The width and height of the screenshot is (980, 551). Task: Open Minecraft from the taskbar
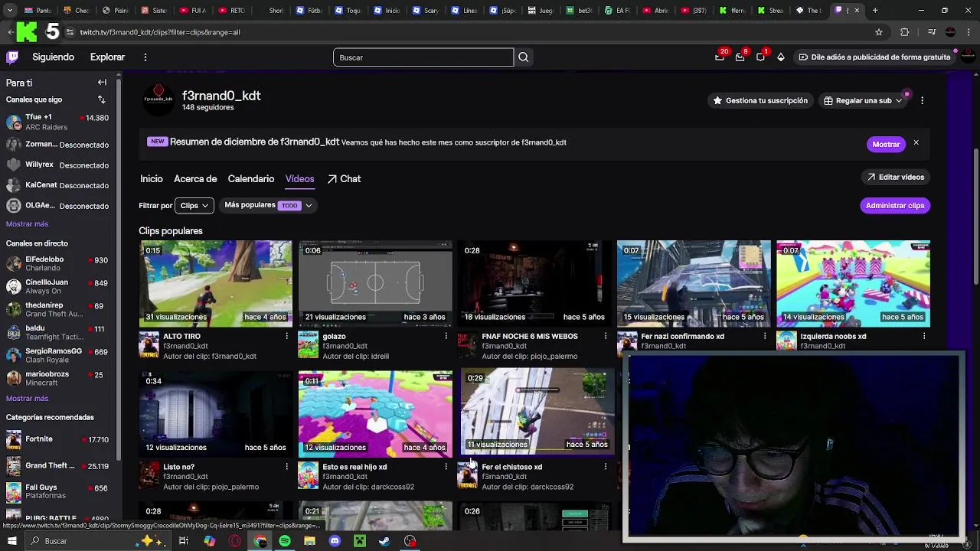click(359, 541)
